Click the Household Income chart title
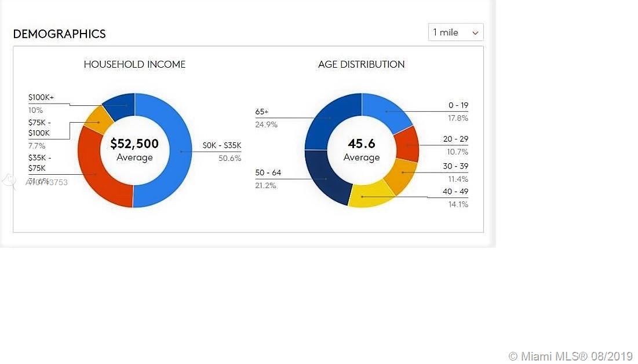 [x=134, y=64]
